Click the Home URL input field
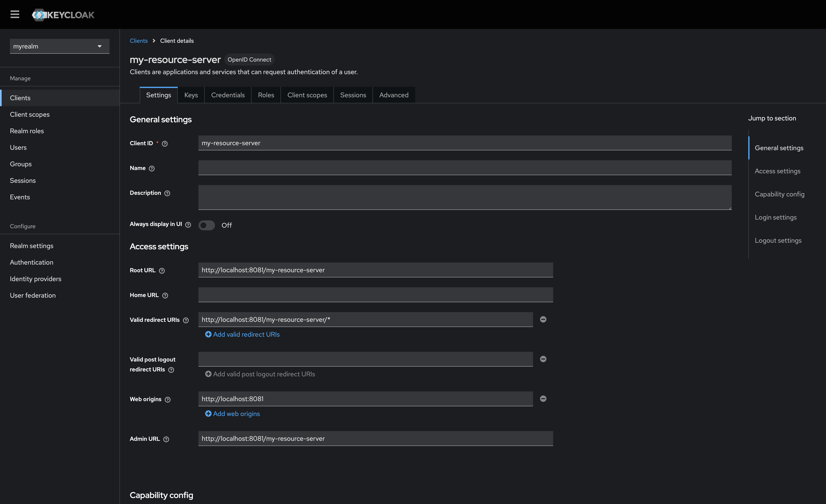Screen dimensions: 826x504 375,295
